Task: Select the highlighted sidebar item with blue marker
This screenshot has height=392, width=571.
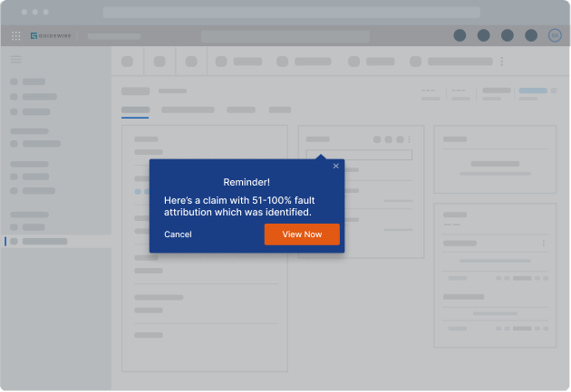Action: click(x=55, y=242)
